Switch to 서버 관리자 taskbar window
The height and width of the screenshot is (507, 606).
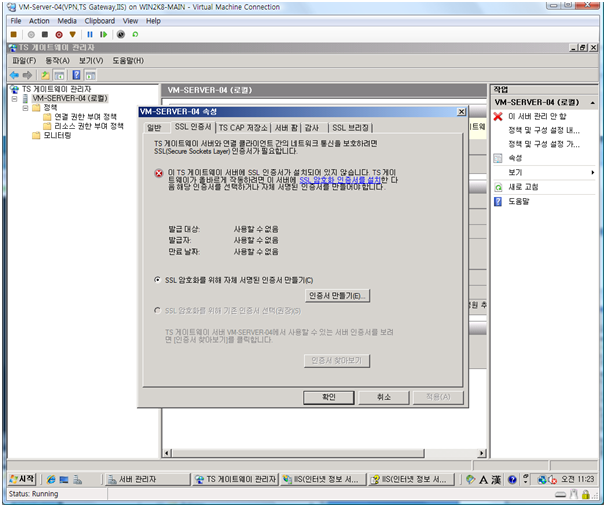click(x=147, y=480)
